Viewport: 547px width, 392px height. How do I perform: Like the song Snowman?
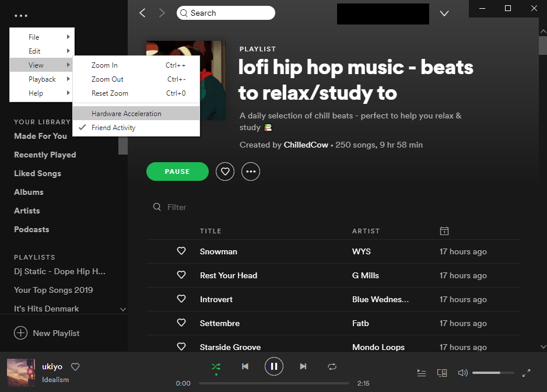pos(181,251)
